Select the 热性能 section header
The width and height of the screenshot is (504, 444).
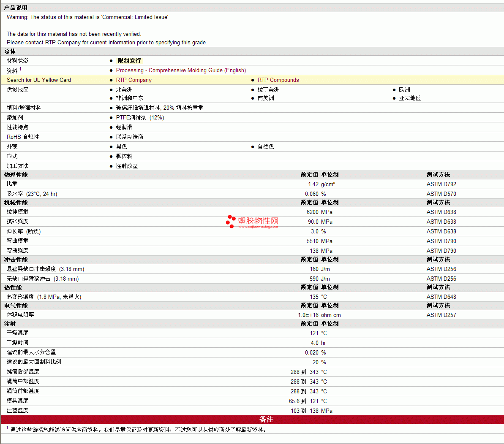tap(13, 287)
